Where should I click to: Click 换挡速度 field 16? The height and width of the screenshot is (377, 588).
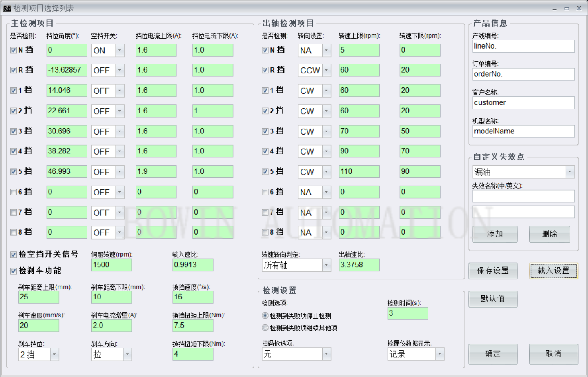[x=193, y=297]
